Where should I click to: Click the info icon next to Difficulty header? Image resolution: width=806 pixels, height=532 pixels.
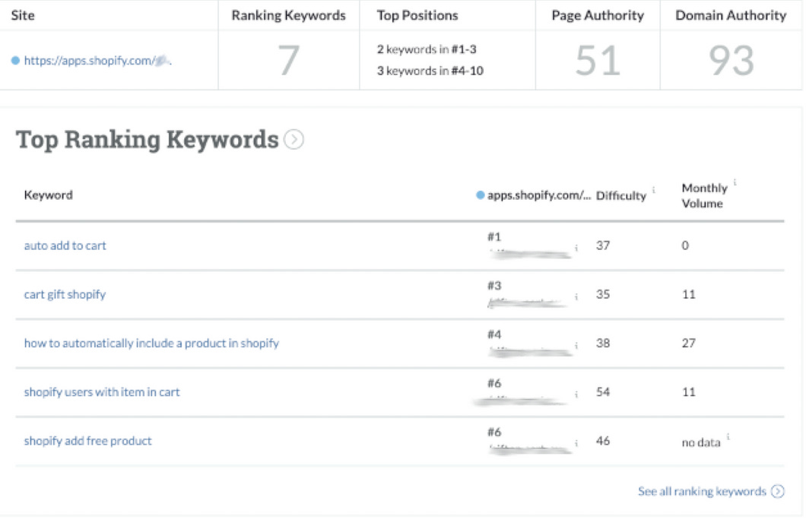(x=654, y=190)
